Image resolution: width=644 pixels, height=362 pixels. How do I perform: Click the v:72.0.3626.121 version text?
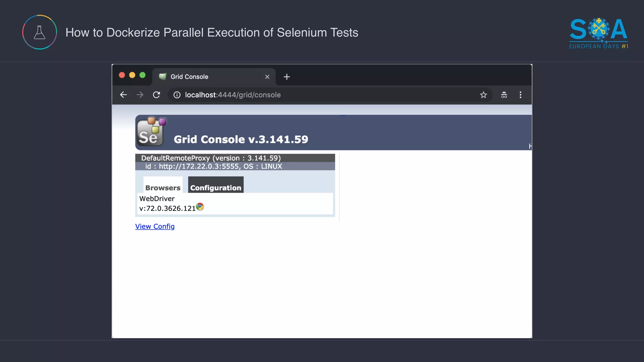click(167, 208)
